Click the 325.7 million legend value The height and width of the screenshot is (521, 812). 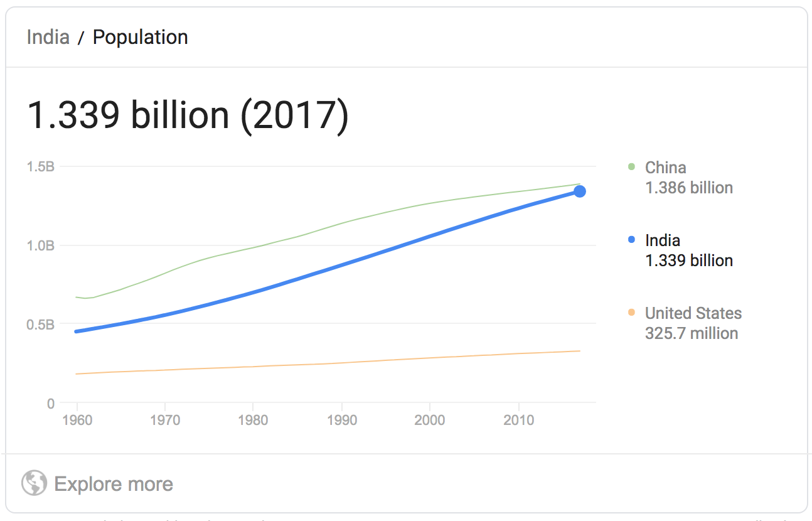point(691,333)
